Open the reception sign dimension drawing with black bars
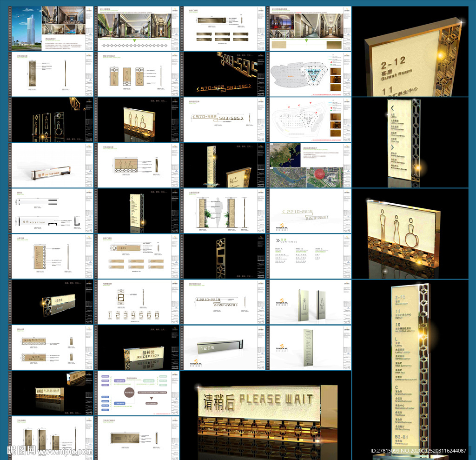 (x=51, y=211)
